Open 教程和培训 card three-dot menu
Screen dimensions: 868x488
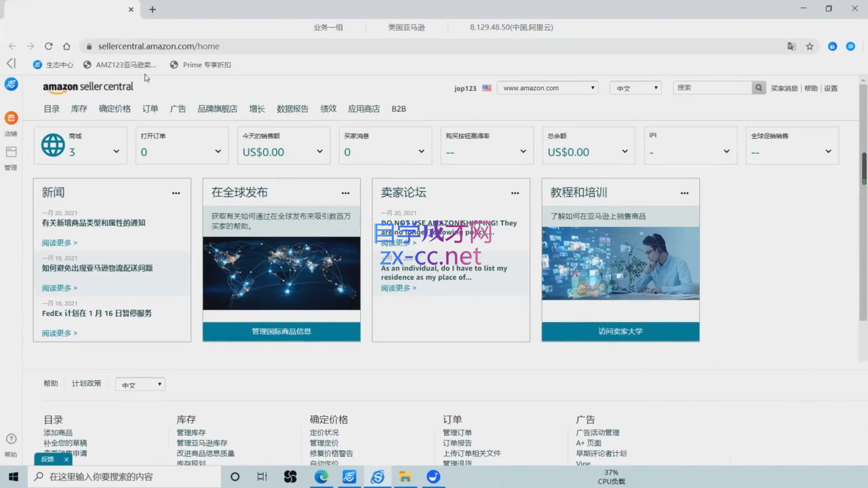685,193
